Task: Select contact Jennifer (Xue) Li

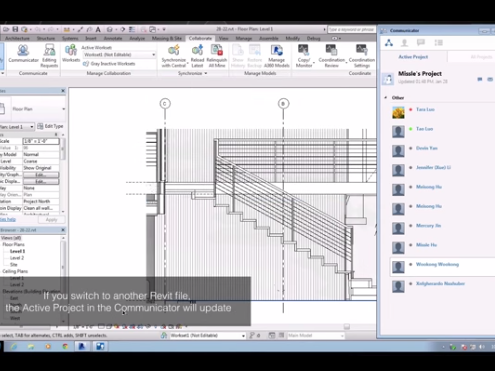Action: (x=433, y=167)
